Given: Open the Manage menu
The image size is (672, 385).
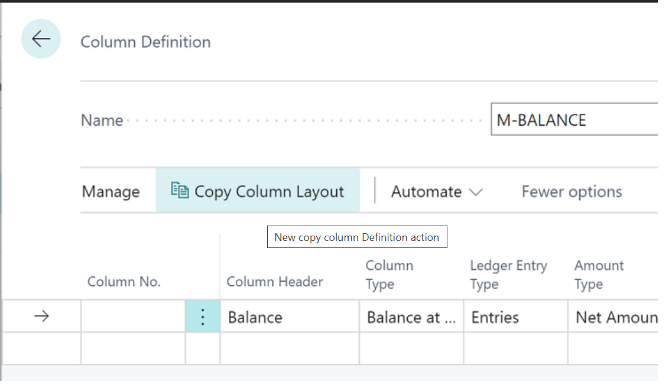Looking at the screenshot, I should (111, 192).
